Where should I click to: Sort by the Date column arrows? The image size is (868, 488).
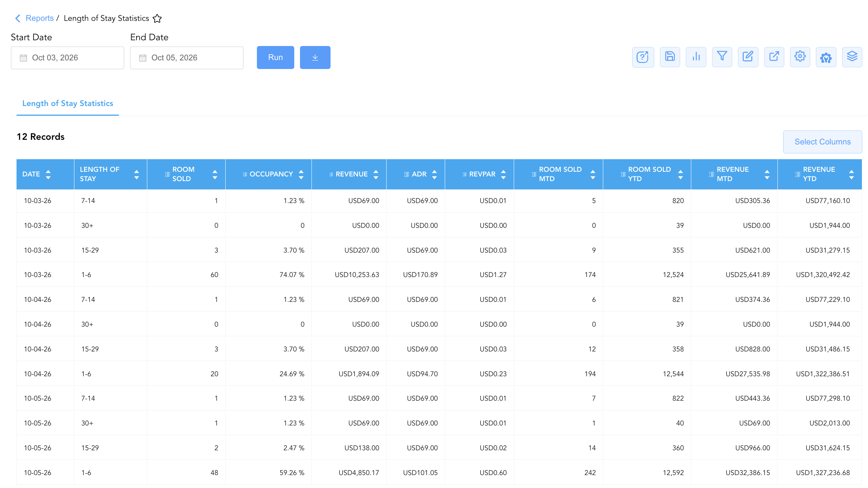[x=48, y=174]
